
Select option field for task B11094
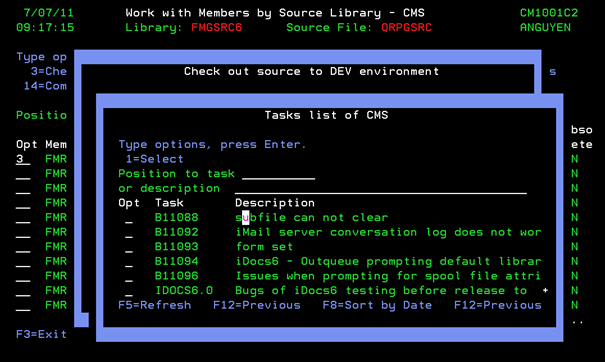pos(129,262)
